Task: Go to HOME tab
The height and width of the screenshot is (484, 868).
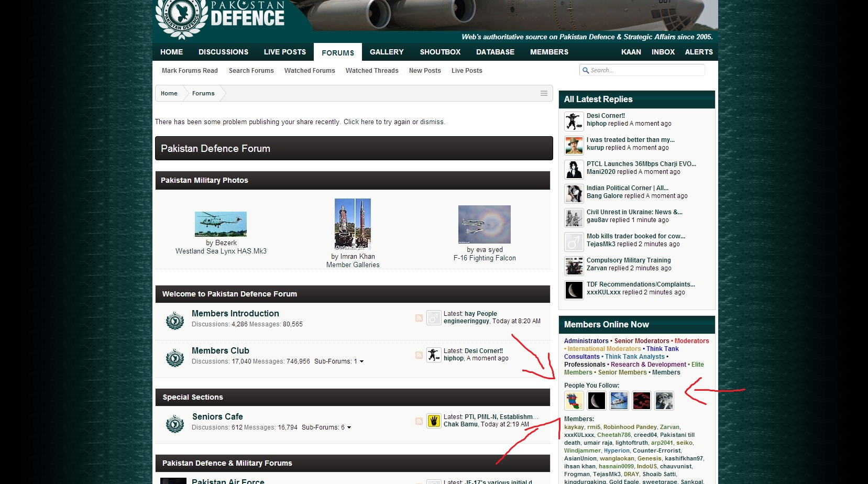Action: point(171,52)
